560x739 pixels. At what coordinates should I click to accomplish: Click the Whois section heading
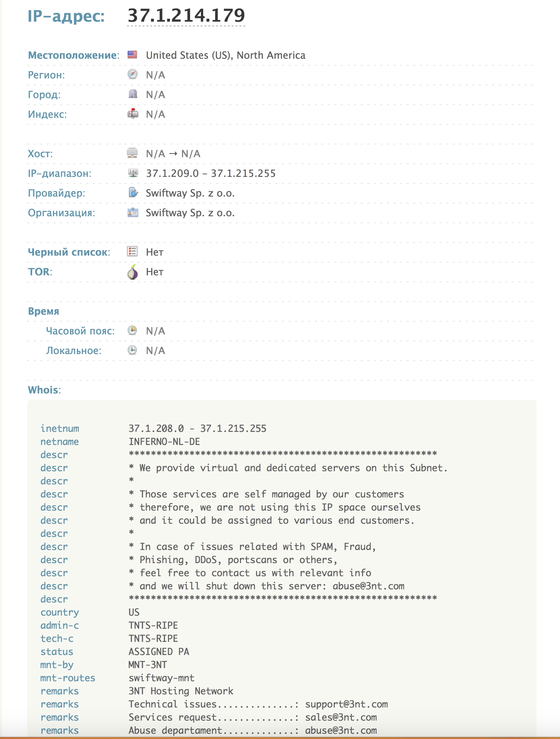pyautogui.click(x=44, y=390)
